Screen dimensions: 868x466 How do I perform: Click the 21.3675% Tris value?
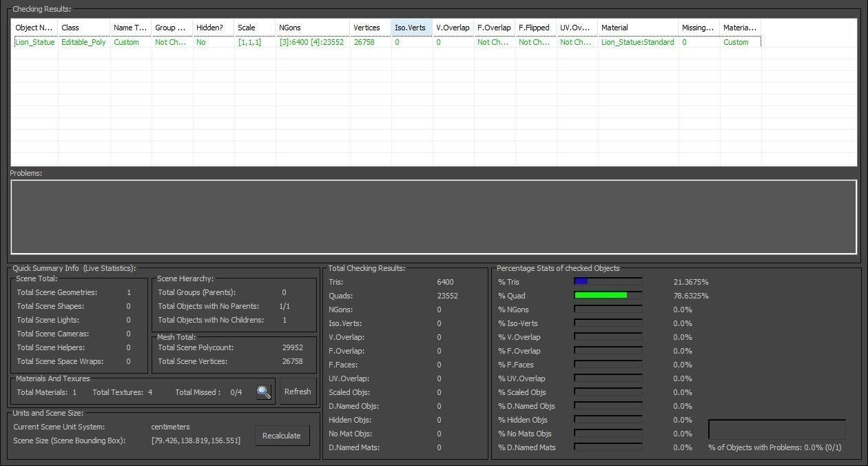coord(691,282)
